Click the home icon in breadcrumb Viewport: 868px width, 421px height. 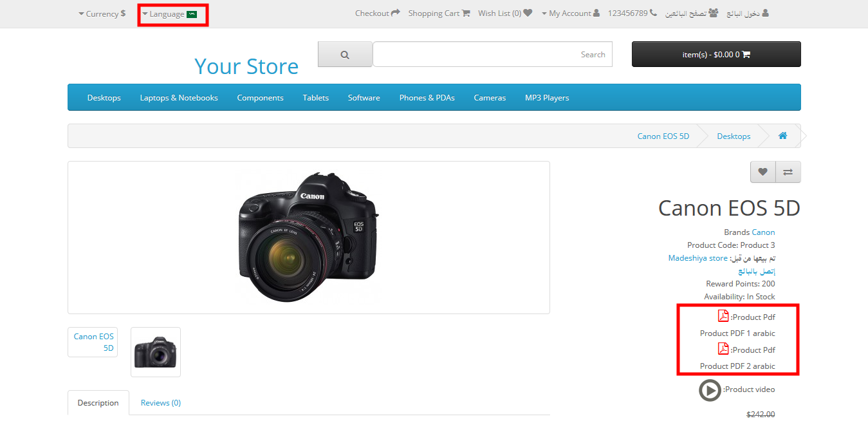(x=783, y=136)
